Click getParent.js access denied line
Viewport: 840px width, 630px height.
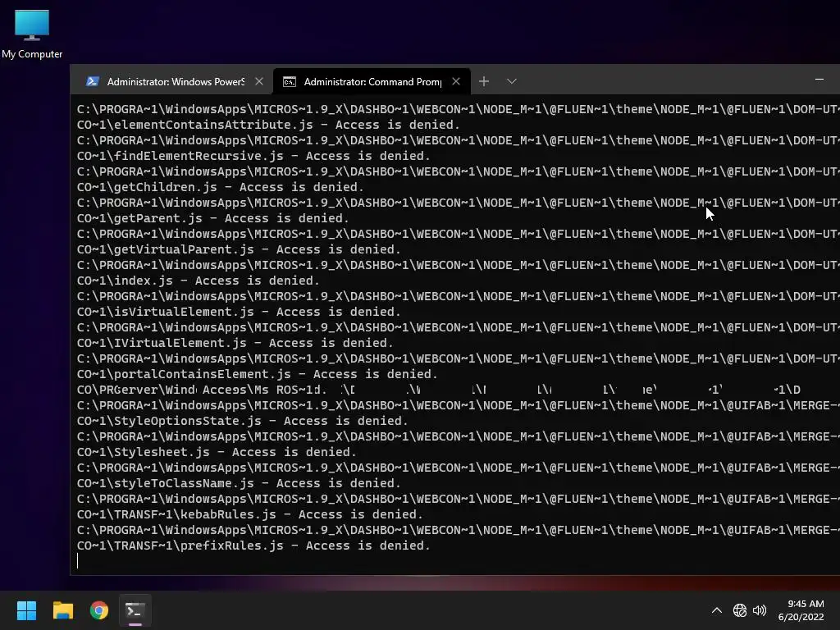click(x=212, y=218)
